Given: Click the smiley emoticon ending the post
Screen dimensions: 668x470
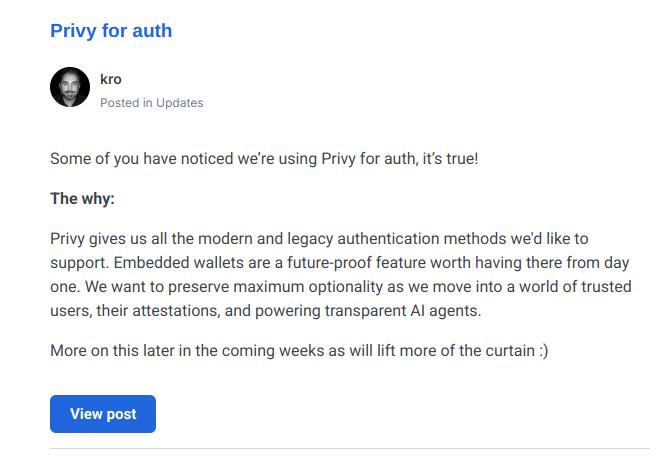Looking at the screenshot, I should [x=544, y=351].
